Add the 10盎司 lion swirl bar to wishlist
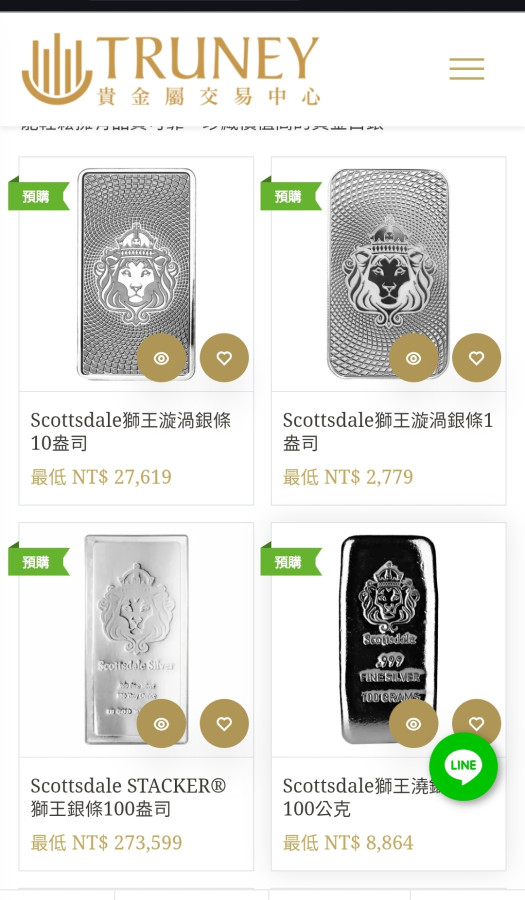The width and height of the screenshot is (525, 900). pos(224,358)
